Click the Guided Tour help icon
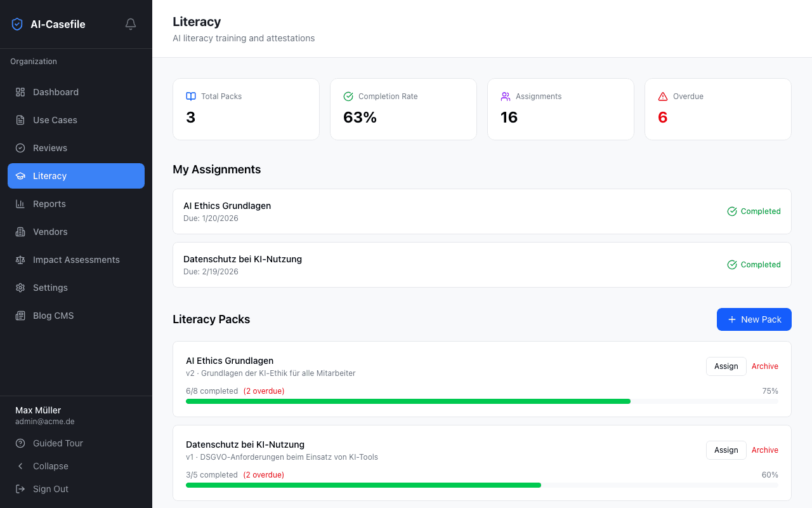 [x=19, y=443]
